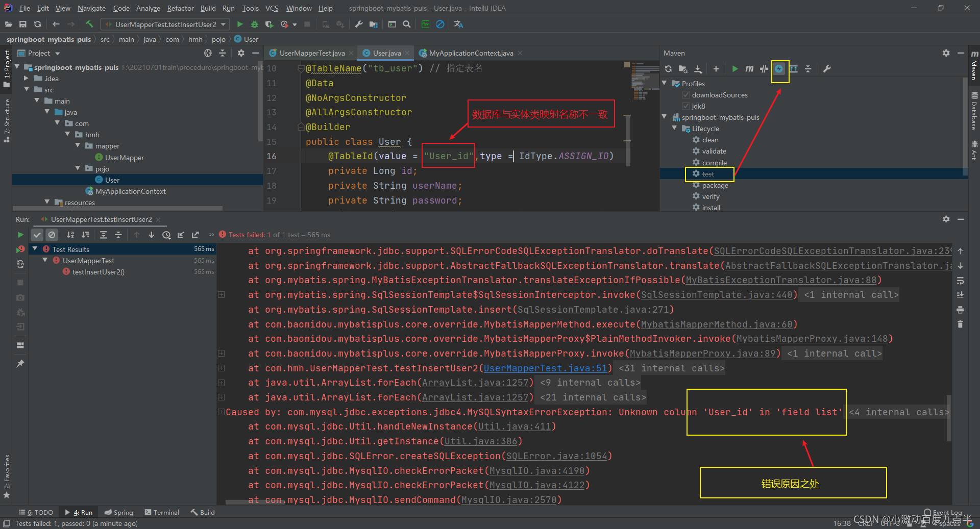
Task: Toggle Skip Tests mode lightning icon
Action: click(x=779, y=69)
